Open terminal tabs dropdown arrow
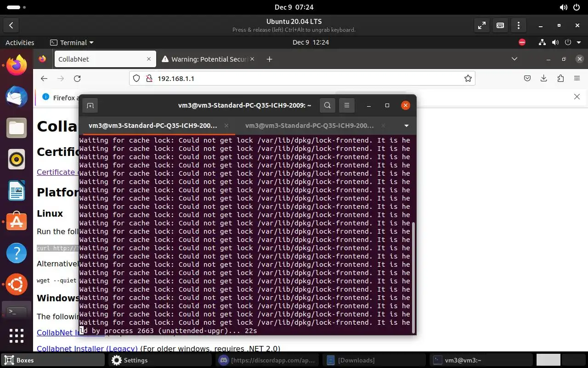588x368 pixels. click(406, 126)
